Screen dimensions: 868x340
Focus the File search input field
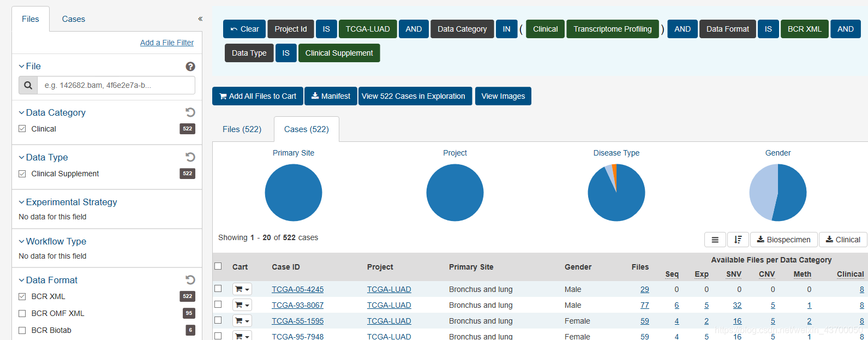tap(116, 85)
